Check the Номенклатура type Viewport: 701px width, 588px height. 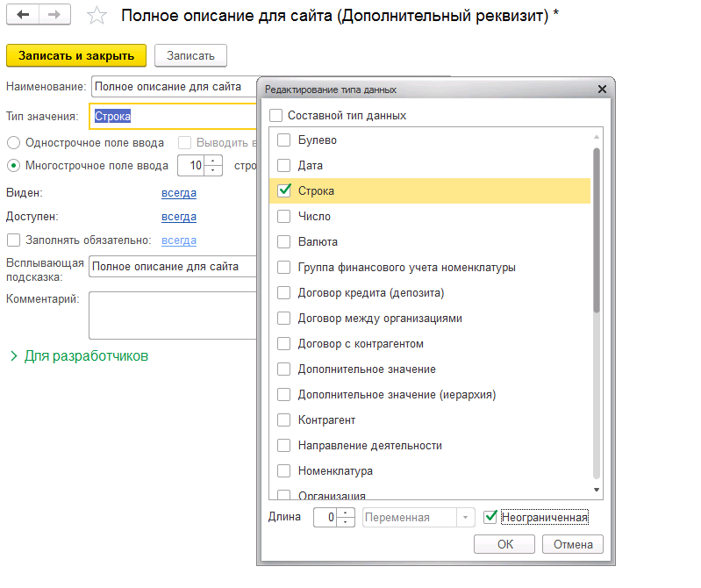pos(284,471)
